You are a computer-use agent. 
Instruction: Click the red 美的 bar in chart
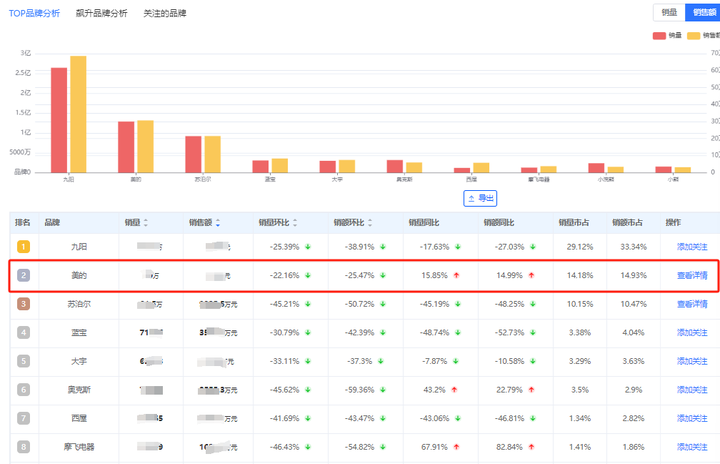click(x=126, y=147)
